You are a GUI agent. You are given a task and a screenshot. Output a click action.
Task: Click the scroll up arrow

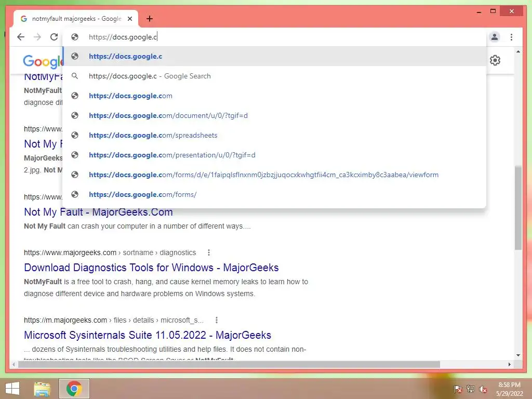[518, 51]
